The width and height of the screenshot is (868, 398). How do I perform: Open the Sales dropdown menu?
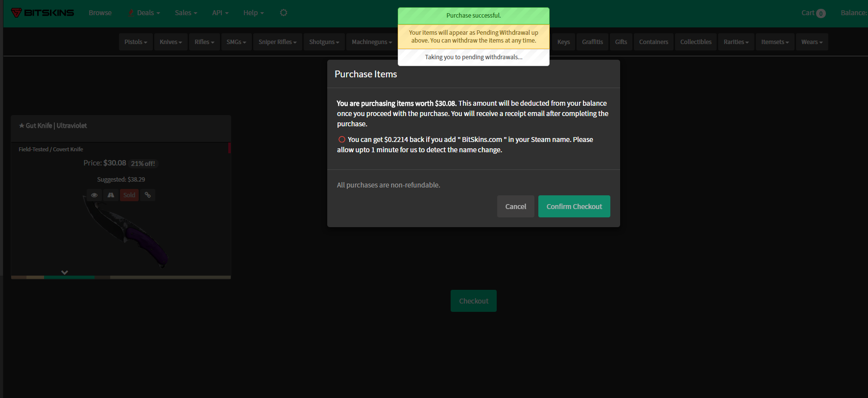click(x=186, y=13)
